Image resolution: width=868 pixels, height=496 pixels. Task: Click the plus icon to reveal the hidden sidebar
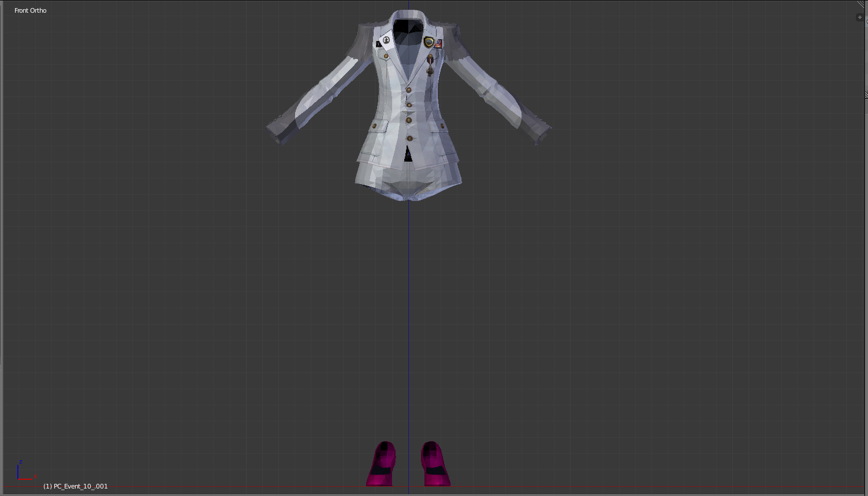click(860, 17)
